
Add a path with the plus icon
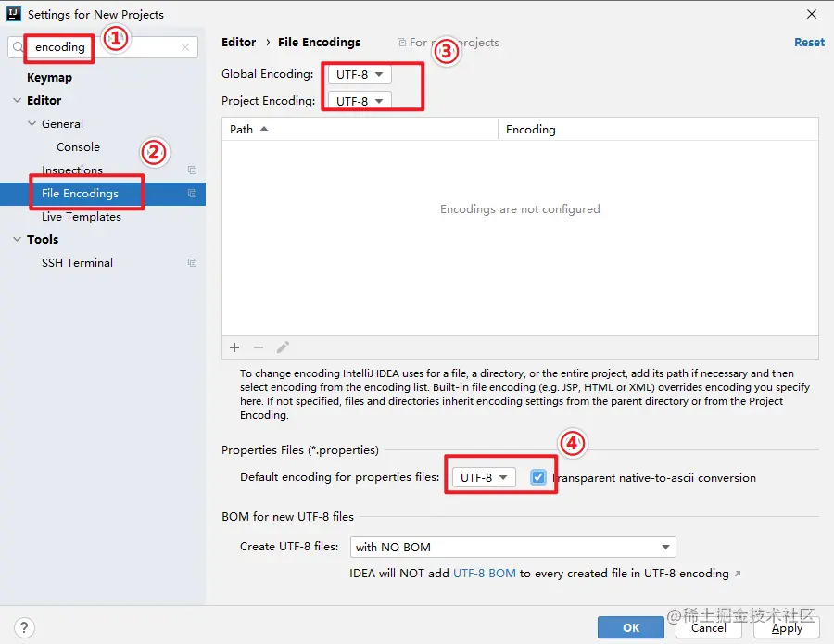[x=234, y=347]
